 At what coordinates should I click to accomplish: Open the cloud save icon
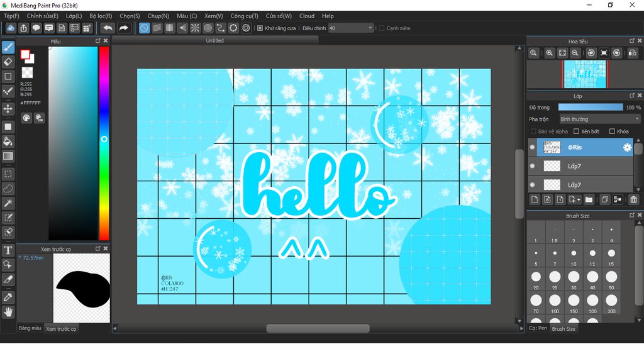[11, 28]
